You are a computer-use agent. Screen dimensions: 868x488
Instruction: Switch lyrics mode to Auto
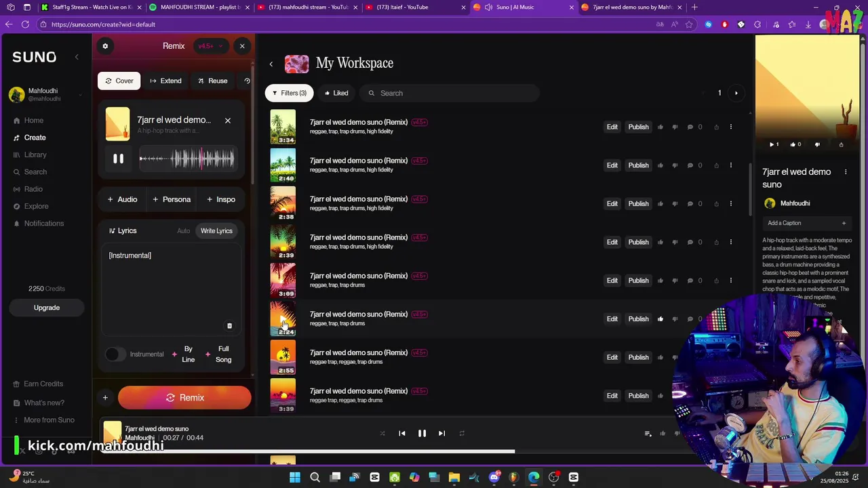click(x=184, y=230)
